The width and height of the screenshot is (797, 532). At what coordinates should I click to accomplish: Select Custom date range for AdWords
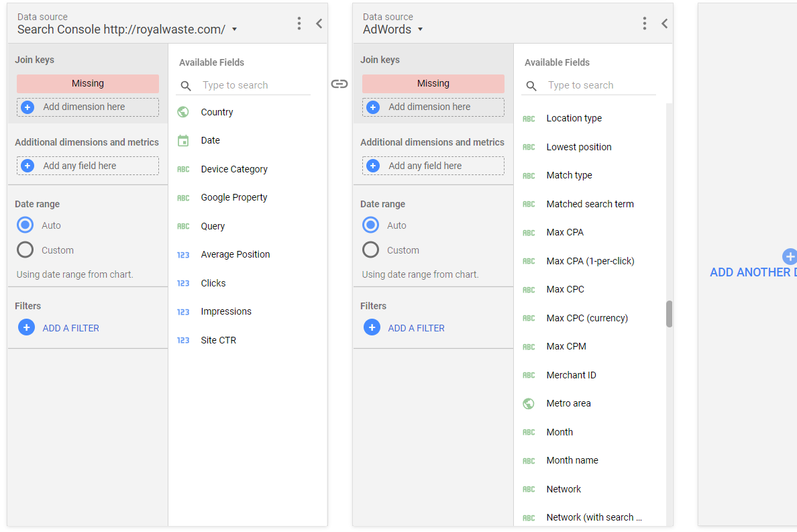(x=370, y=250)
